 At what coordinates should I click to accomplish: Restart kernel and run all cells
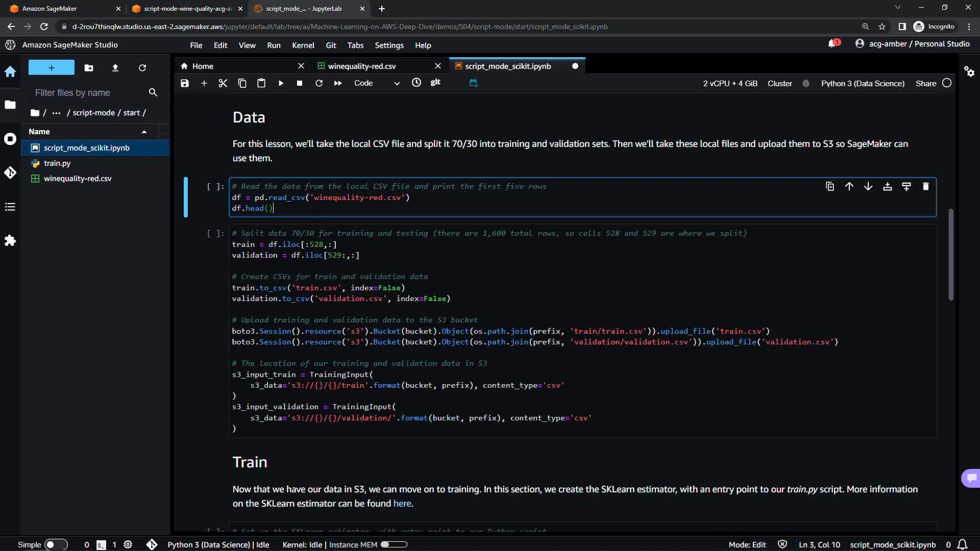338,83
